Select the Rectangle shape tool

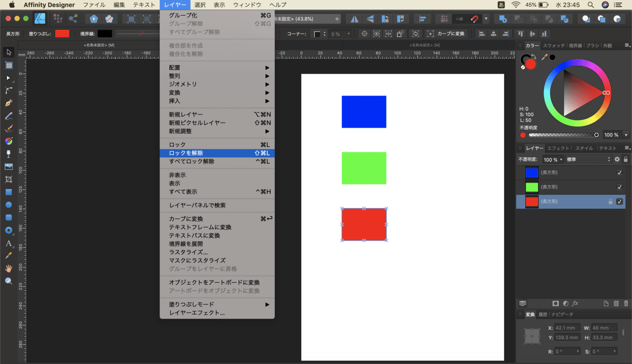pyautogui.click(x=8, y=192)
